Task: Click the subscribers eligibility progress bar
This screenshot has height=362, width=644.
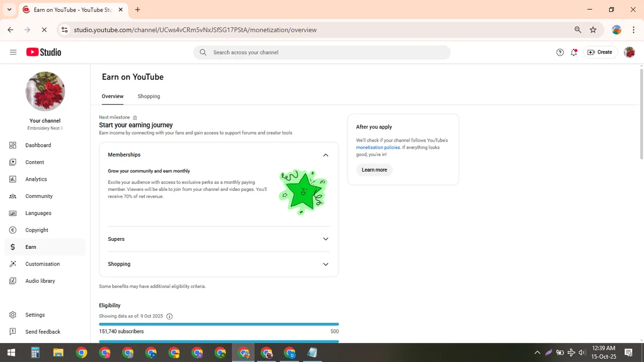Action: 219,324
